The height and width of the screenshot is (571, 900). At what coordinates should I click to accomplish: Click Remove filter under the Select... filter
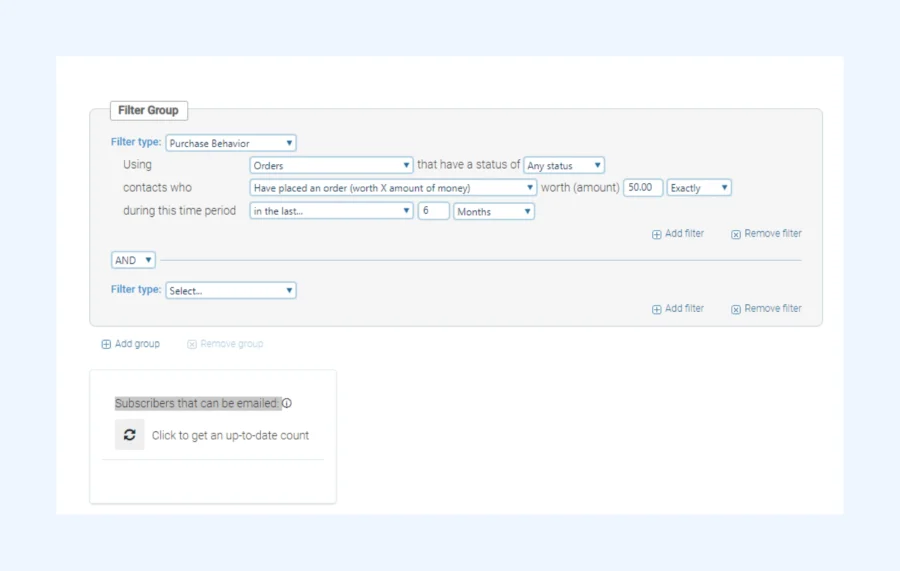click(766, 309)
